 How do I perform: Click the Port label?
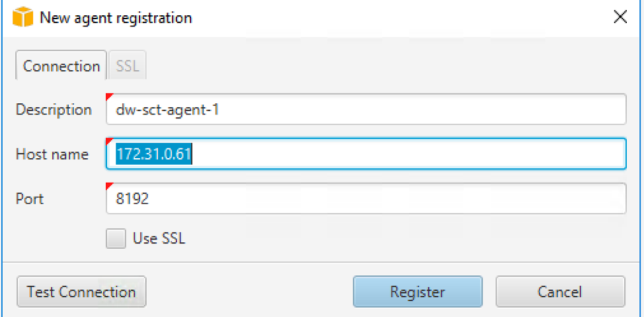pyautogui.click(x=30, y=199)
